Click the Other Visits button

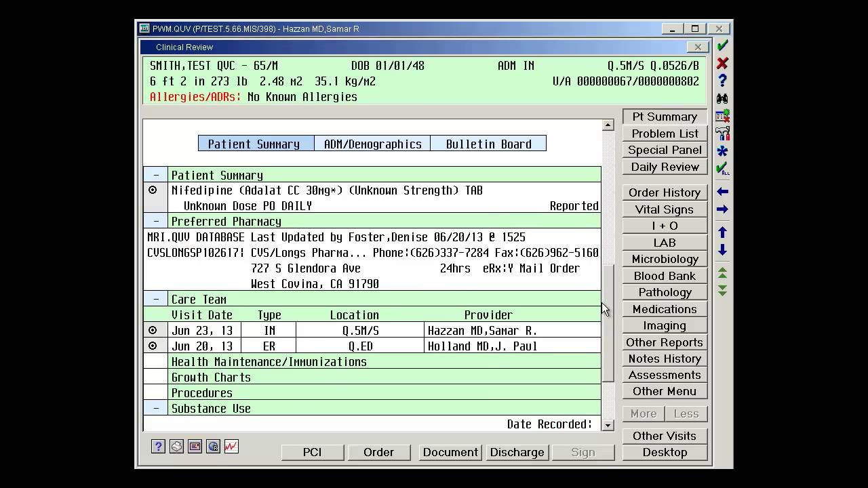(x=665, y=436)
